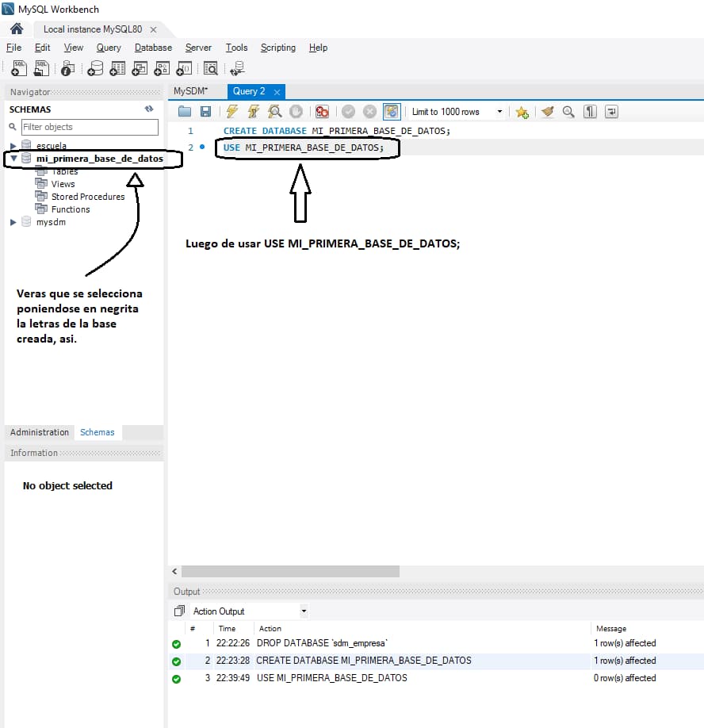Click the scroll left arrow of editor
This screenshot has width=704, height=728.
click(x=174, y=571)
